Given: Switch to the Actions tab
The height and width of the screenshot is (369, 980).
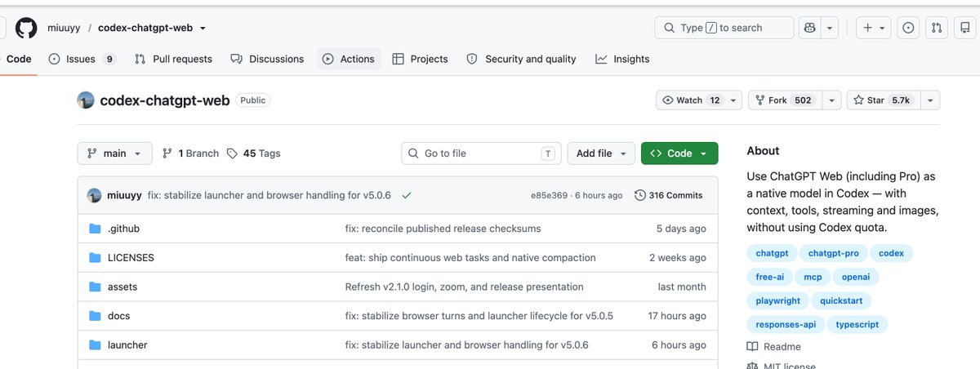Looking at the screenshot, I should [x=349, y=59].
